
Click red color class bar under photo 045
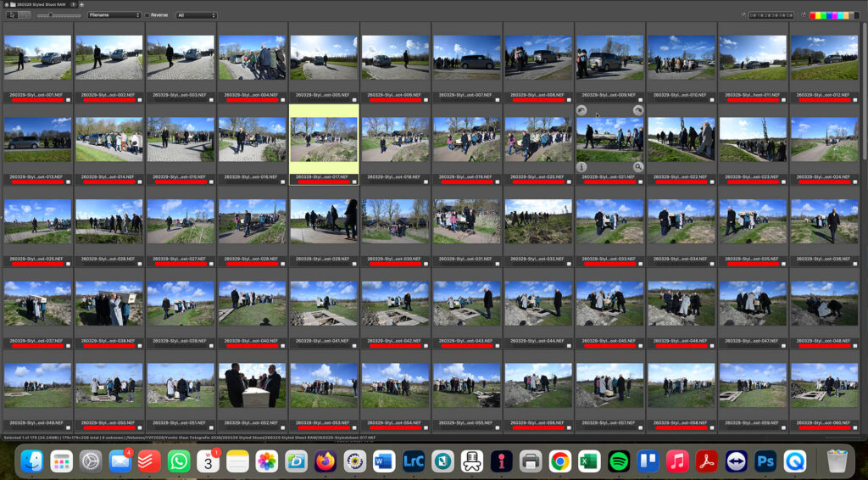tap(609, 345)
